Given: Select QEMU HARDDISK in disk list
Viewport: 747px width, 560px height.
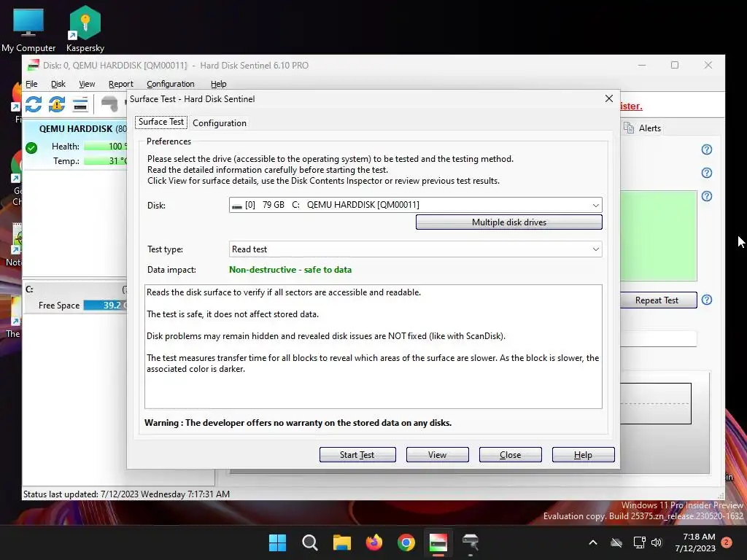Looking at the screenshot, I should click(76, 145).
